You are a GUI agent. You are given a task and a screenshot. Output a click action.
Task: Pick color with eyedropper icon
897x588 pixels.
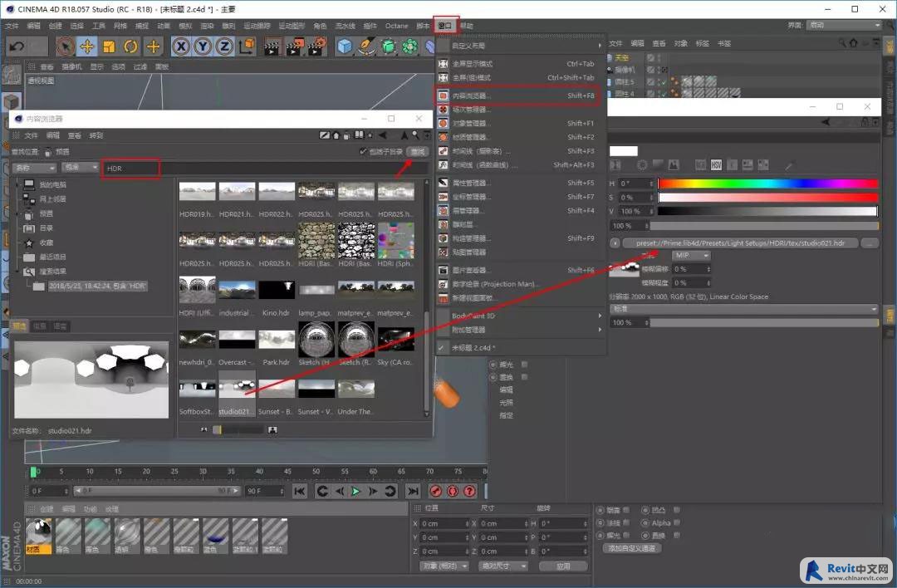tap(790, 166)
